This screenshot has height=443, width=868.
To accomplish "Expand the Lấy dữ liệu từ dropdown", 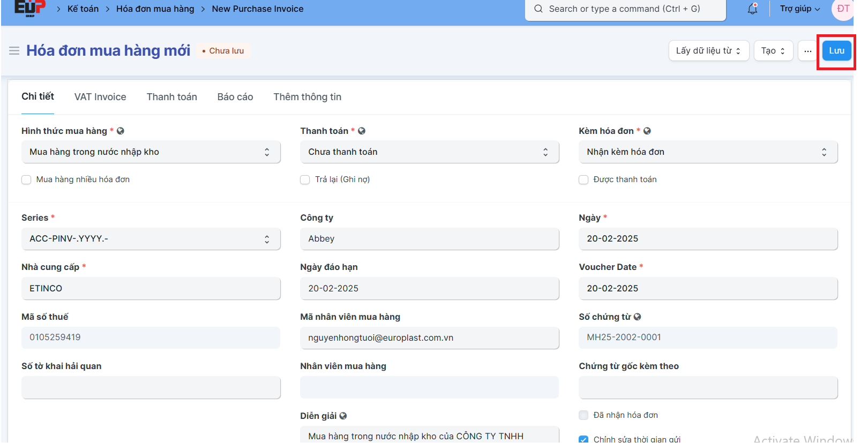I will pyautogui.click(x=708, y=51).
